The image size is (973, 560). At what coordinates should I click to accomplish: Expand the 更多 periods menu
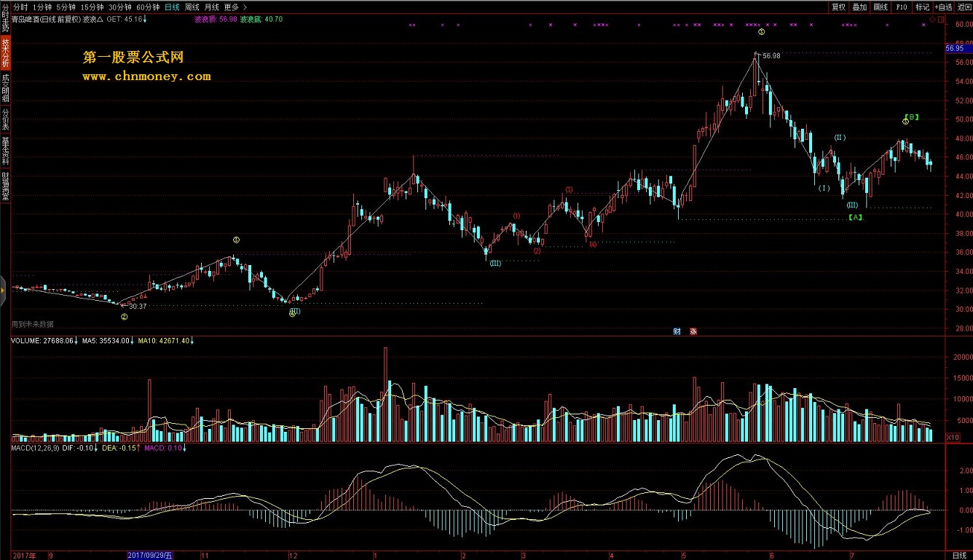(x=235, y=7)
